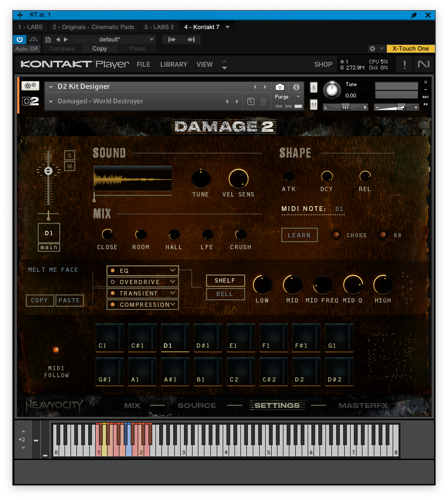Mute the instrument with header M button
This screenshot has height=500, width=448.
pos(314,104)
